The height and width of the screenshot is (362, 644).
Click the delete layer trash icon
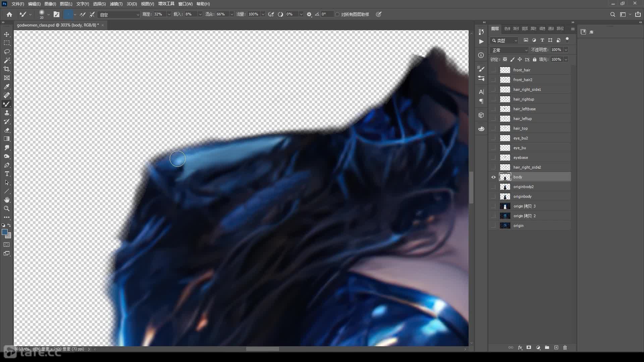[x=565, y=348]
